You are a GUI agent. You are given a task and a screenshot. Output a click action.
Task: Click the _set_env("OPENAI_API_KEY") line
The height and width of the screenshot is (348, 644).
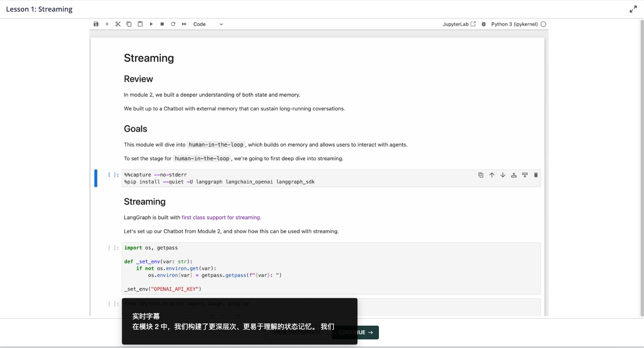click(x=162, y=289)
